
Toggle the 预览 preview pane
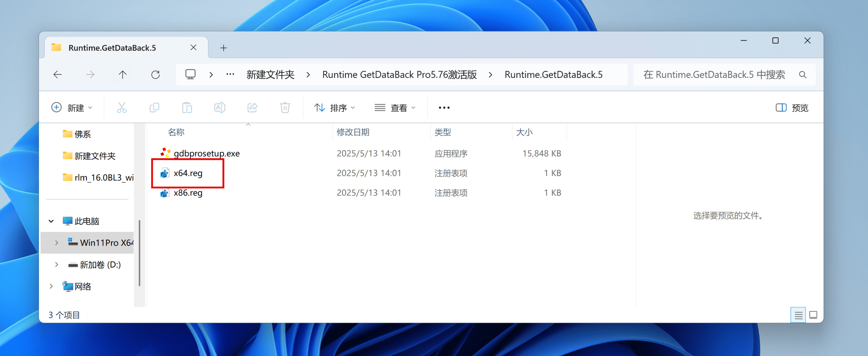pyautogui.click(x=792, y=108)
